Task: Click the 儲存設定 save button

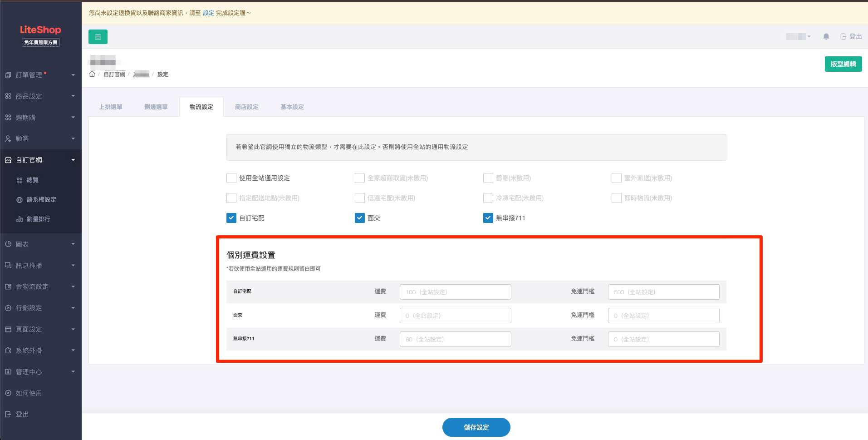Action: pos(476,427)
